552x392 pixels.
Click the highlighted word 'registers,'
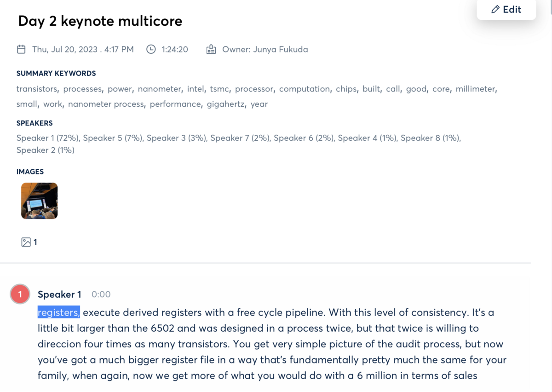pyautogui.click(x=59, y=312)
